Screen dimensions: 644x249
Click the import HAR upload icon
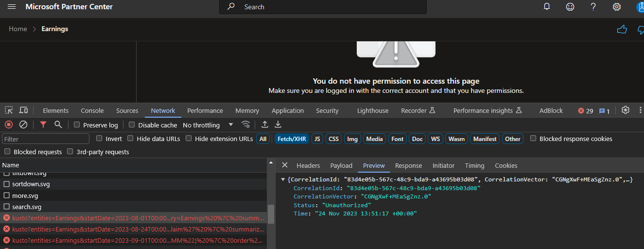point(265,124)
